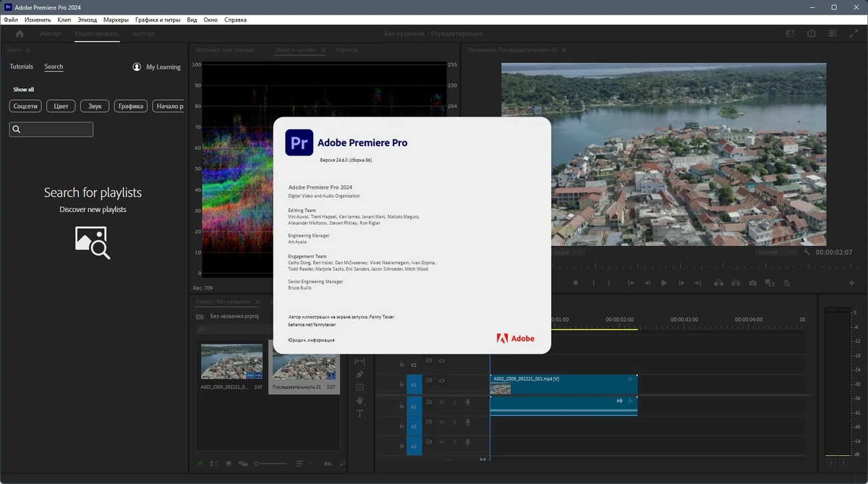Open Lumetri Scopes panel menu

[x=323, y=50]
